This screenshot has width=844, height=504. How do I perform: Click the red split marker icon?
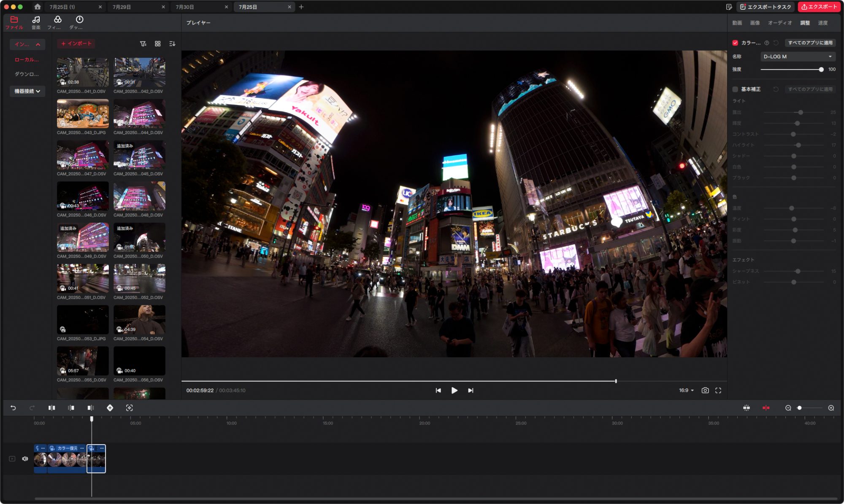click(x=766, y=408)
